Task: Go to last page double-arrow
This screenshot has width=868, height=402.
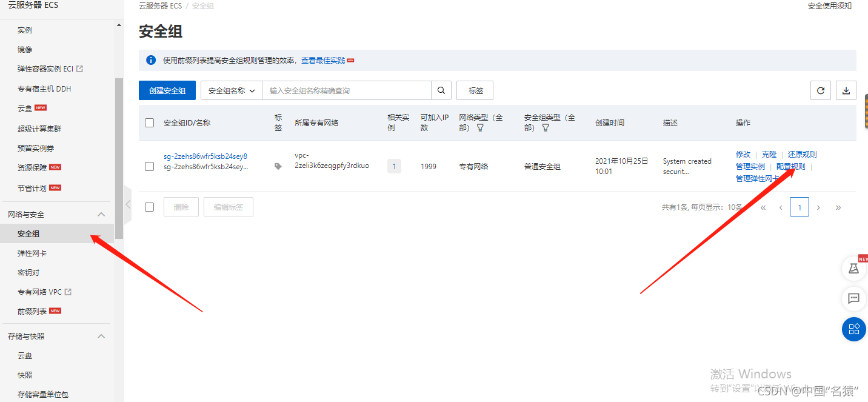Action: 838,207
